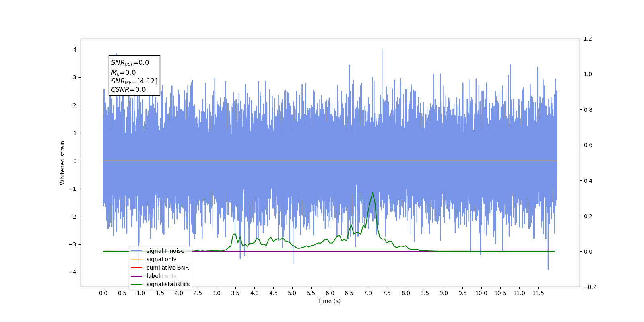The width and height of the screenshot is (644, 322).
Task: Click the 1.2 tick on right axis
Action: tap(588, 39)
